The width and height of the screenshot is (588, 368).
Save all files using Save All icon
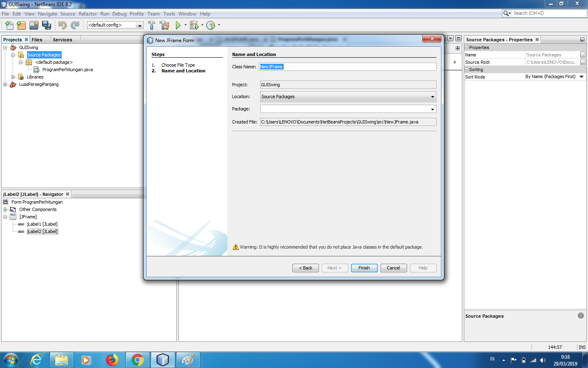pos(47,25)
